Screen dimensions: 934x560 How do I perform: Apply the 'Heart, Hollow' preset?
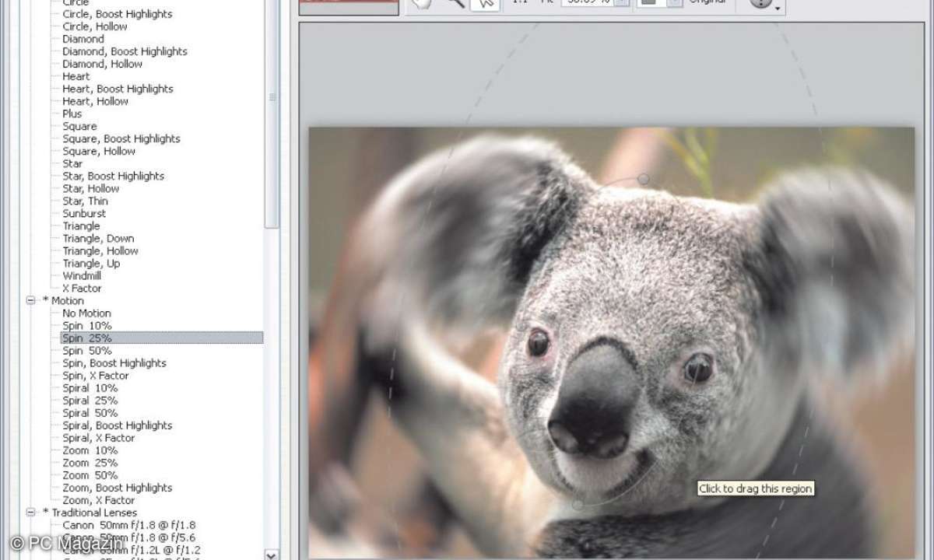click(x=96, y=101)
